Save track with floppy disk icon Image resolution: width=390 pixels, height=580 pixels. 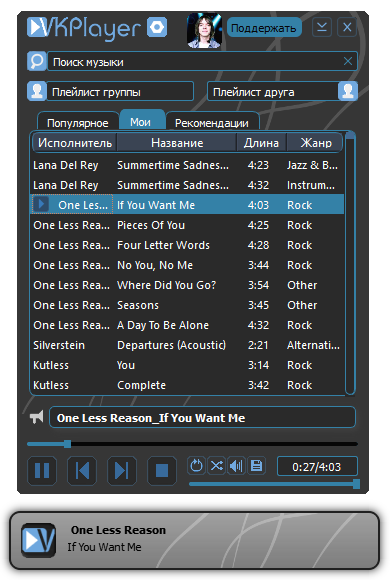[256, 465]
